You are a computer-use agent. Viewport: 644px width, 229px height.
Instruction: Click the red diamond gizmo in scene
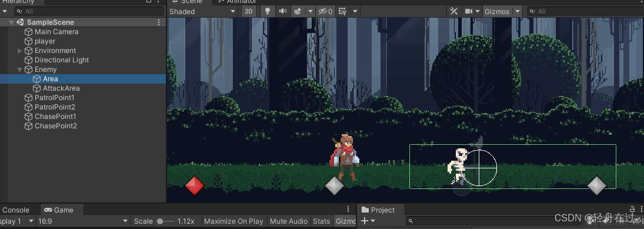click(x=195, y=185)
